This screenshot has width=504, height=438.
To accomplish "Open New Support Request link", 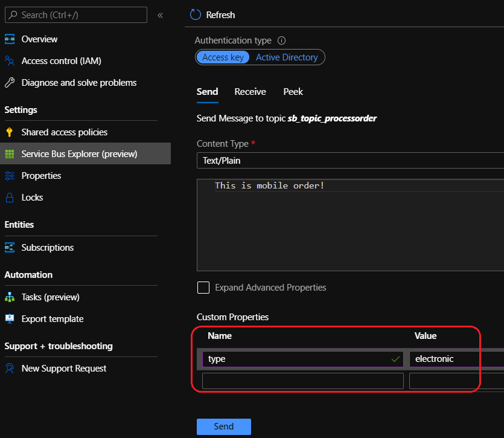I will click(x=64, y=369).
